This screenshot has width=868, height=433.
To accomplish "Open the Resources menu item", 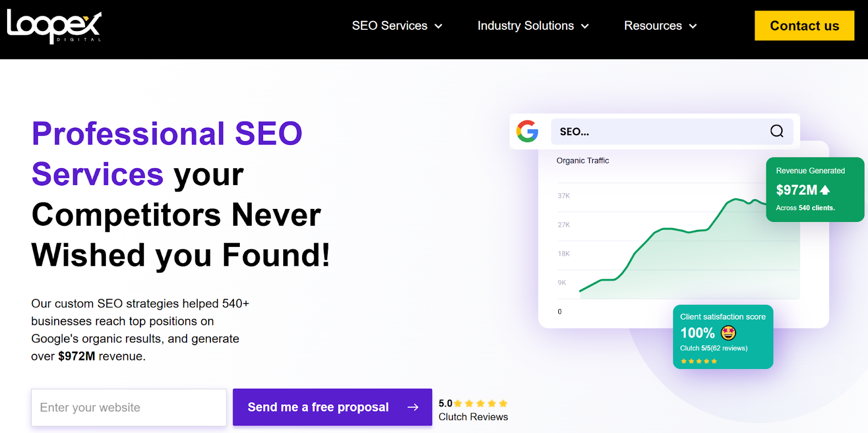I will pos(653,26).
